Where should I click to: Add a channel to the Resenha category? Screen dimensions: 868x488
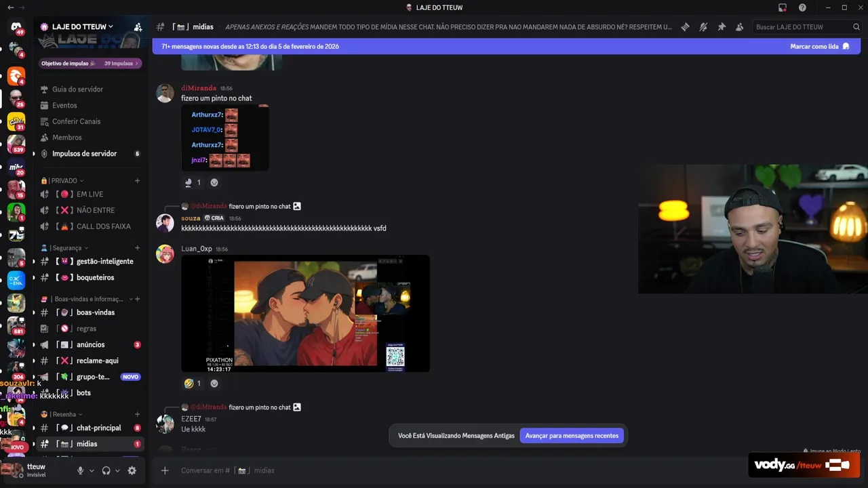tap(137, 414)
